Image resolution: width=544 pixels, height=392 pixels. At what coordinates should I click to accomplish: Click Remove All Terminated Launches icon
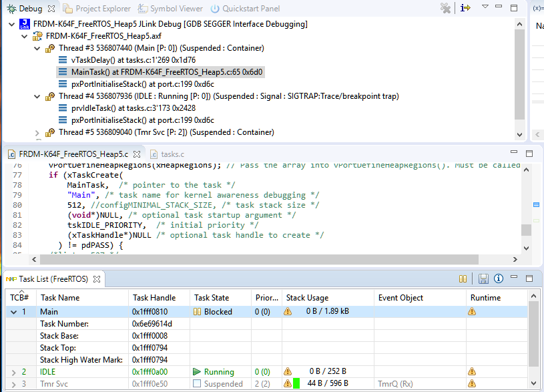(x=445, y=8)
